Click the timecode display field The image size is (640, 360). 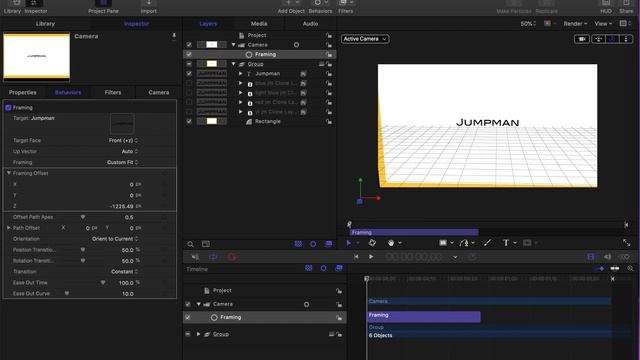click(x=414, y=257)
